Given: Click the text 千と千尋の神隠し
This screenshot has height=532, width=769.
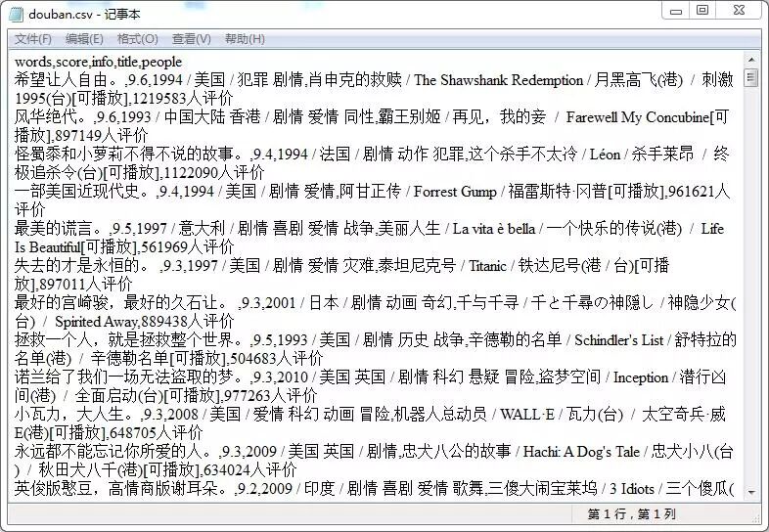Looking at the screenshot, I should [593, 303].
